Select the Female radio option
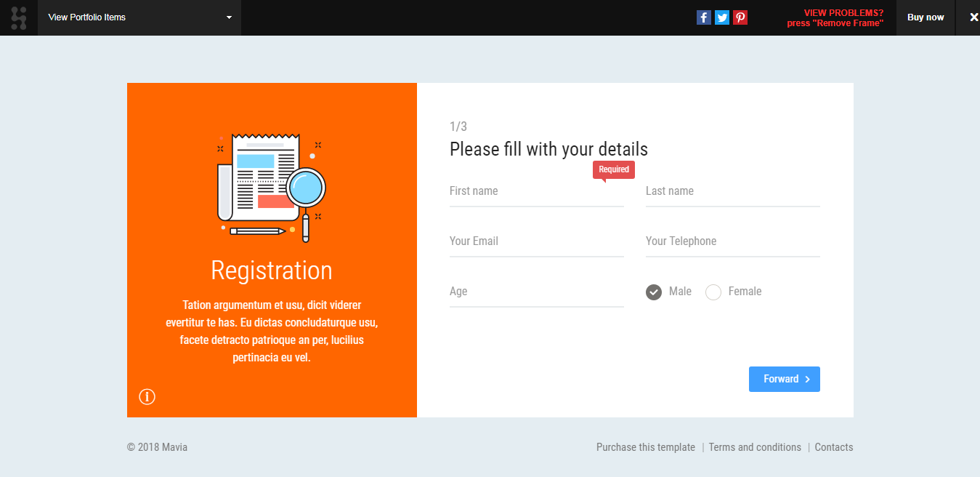980x477 pixels. pos(713,292)
